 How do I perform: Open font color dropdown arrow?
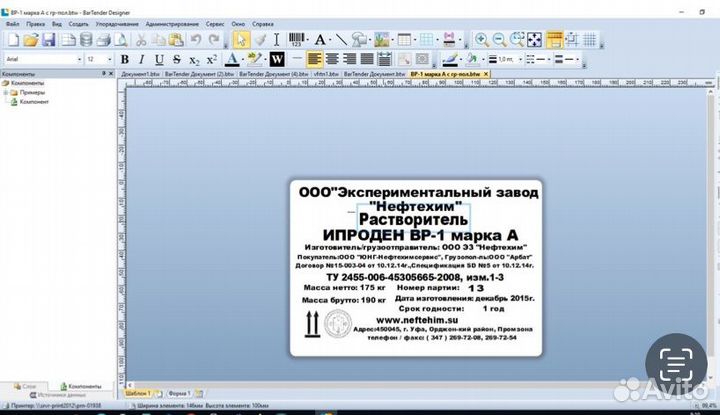[242, 59]
